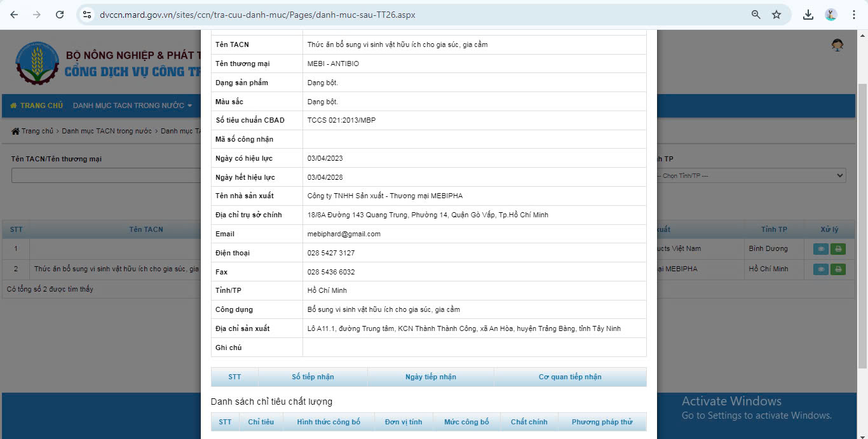Click Tỉnh TP column header
Screen dimensions: 868x439
[774, 229]
